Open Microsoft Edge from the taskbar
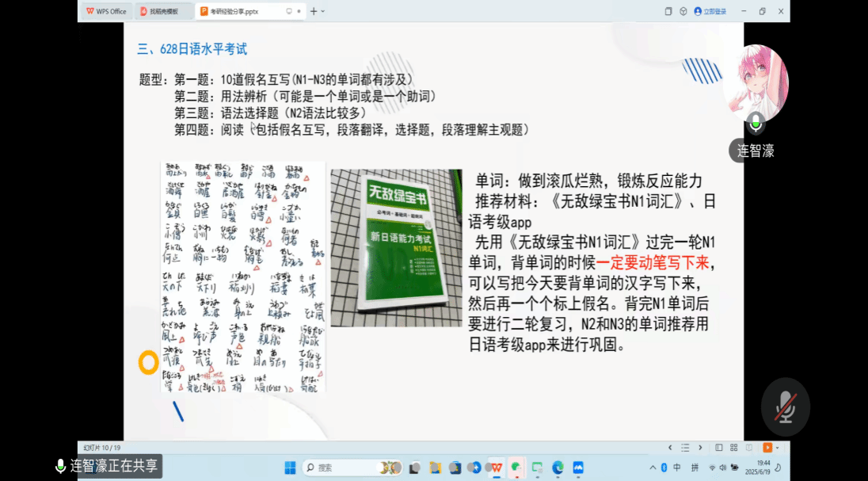868x481 pixels. [558, 468]
